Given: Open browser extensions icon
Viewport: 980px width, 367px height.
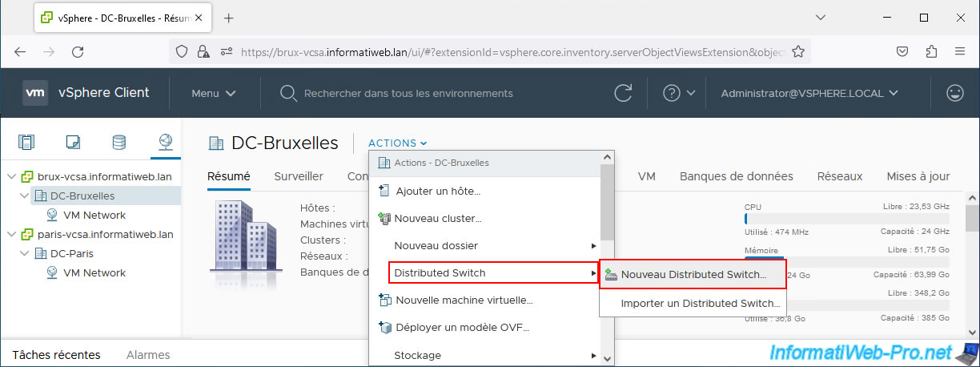Looking at the screenshot, I should [x=931, y=51].
